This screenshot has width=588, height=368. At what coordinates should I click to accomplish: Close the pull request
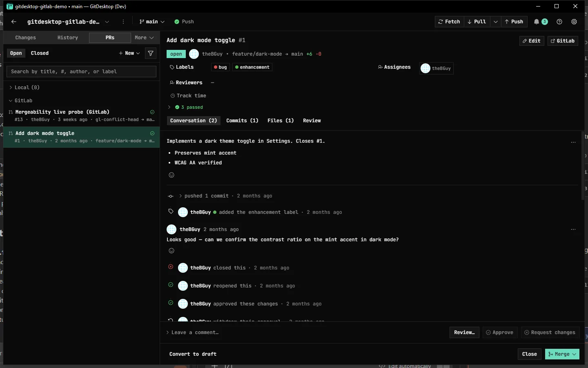(x=530, y=354)
